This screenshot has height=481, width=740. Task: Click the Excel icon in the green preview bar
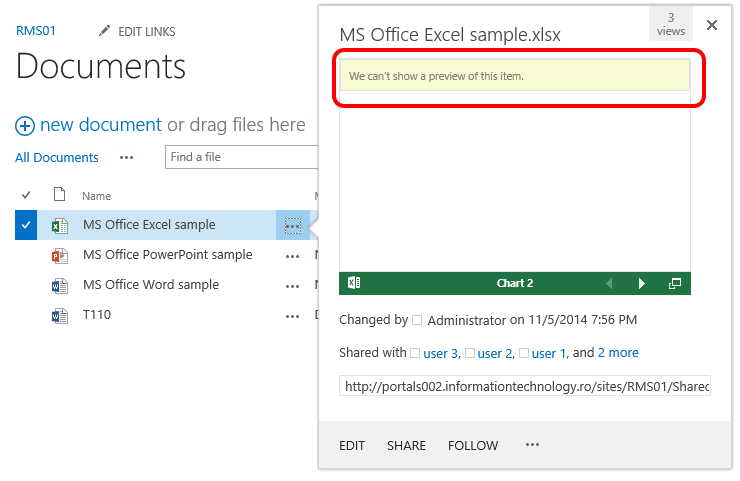pyautogui.click(x=354, y=283)
